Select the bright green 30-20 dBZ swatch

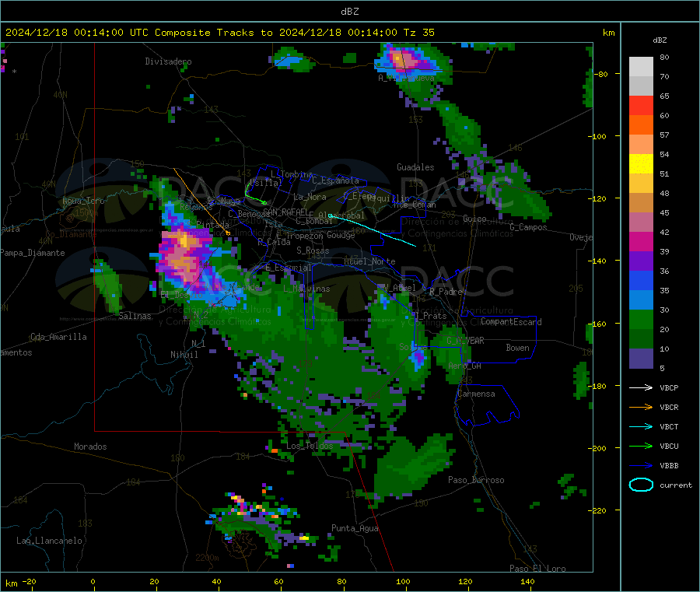tap(641, 319)
